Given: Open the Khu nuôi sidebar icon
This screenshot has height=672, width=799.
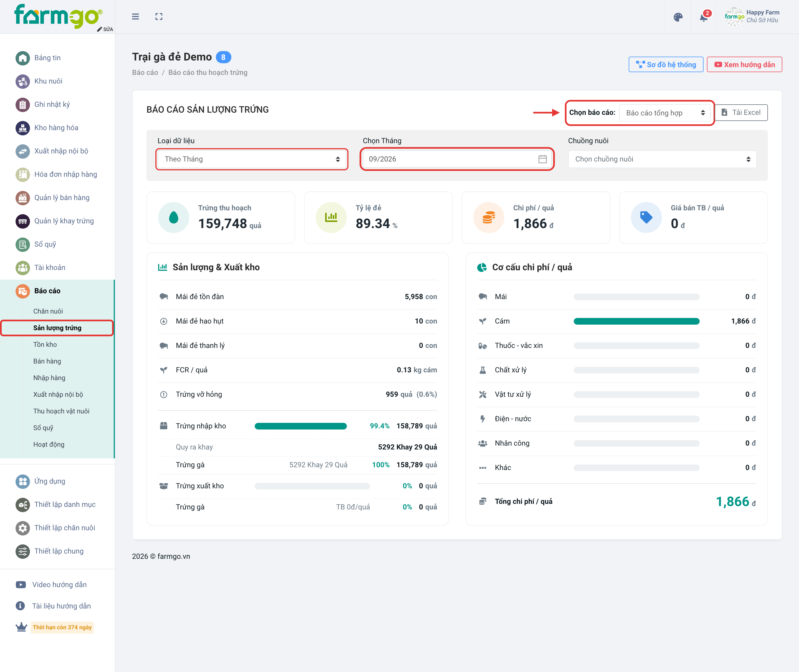Looking at the screenshot, I should click(22, 81).
